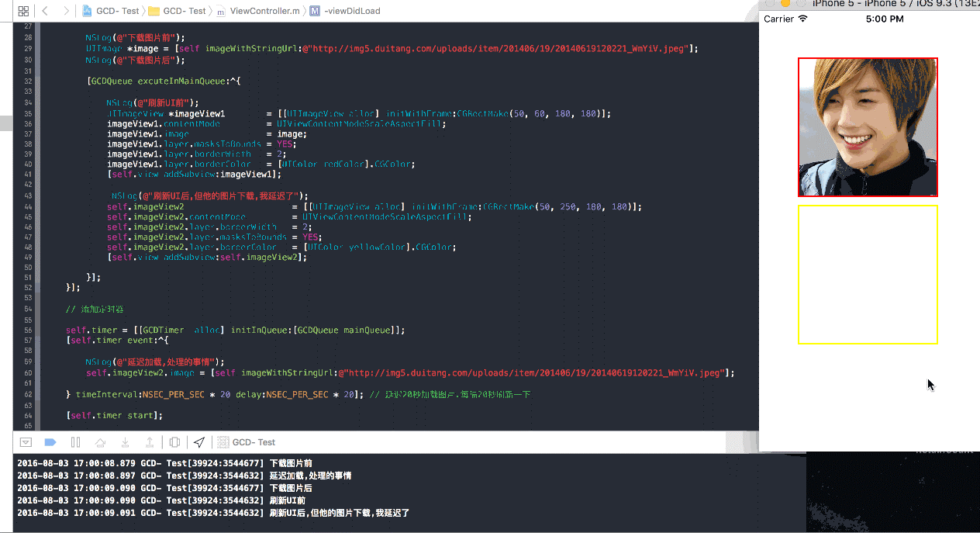Click console log line '下载图片前'
980x533 pixels.
[164, 463]
